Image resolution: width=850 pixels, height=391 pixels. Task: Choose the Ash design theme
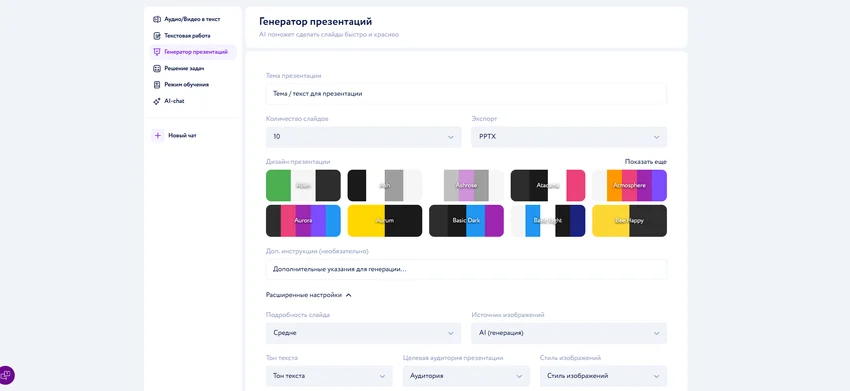click(384, 185)
